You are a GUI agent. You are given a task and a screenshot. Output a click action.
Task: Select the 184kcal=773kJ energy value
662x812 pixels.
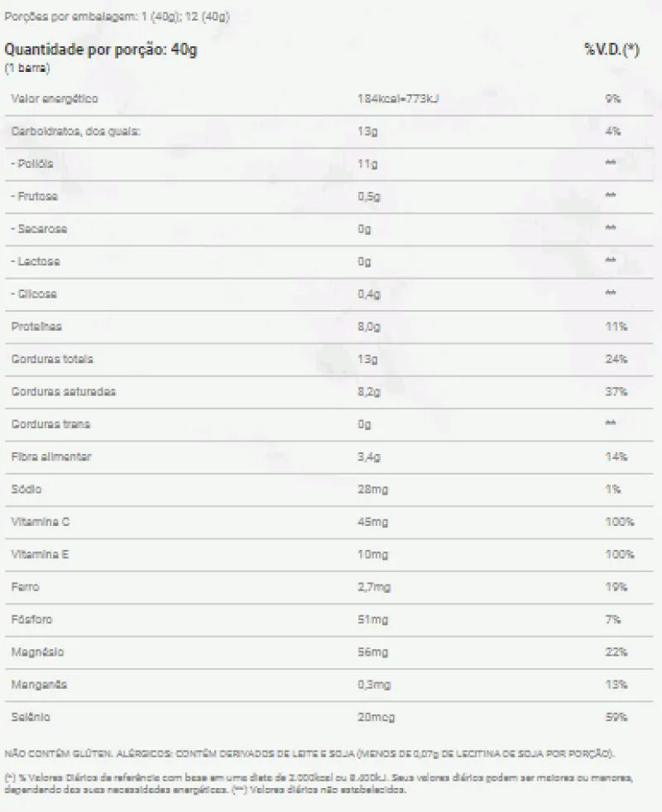point(398,99)
